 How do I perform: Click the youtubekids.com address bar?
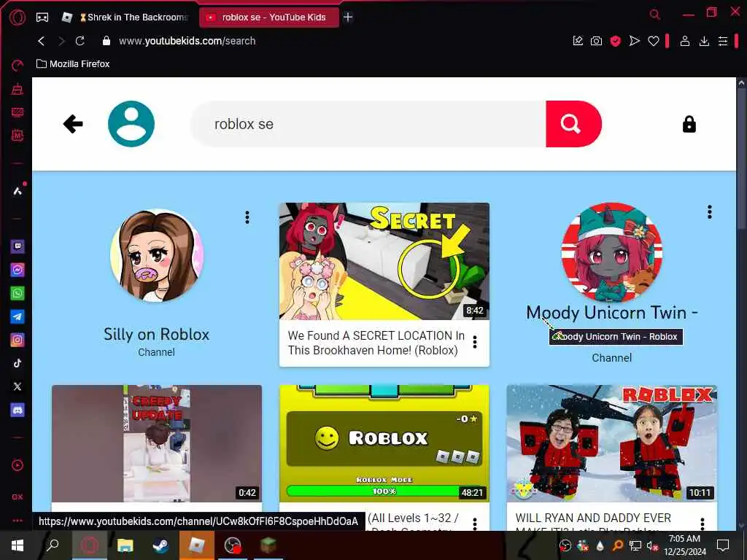pyautogui.click(x=187, y=41)
